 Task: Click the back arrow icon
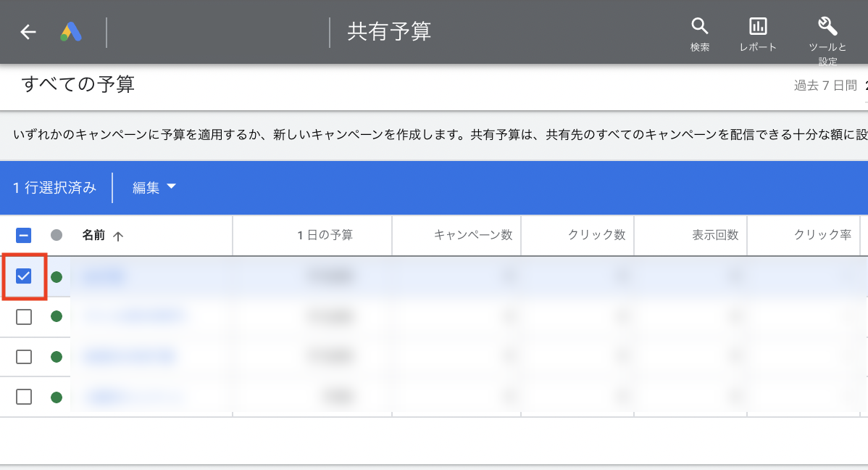click(x=28, y=32)
